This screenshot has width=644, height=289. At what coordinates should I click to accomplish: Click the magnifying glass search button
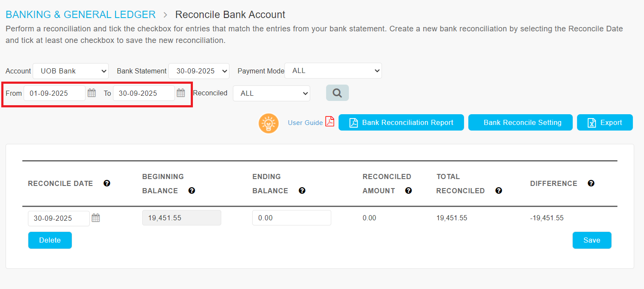[337, 93]
